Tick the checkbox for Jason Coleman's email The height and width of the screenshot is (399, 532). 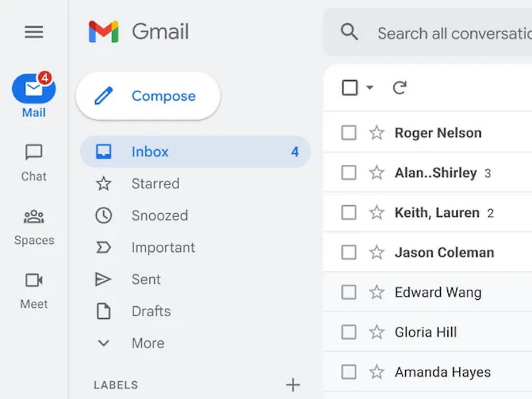349,252
